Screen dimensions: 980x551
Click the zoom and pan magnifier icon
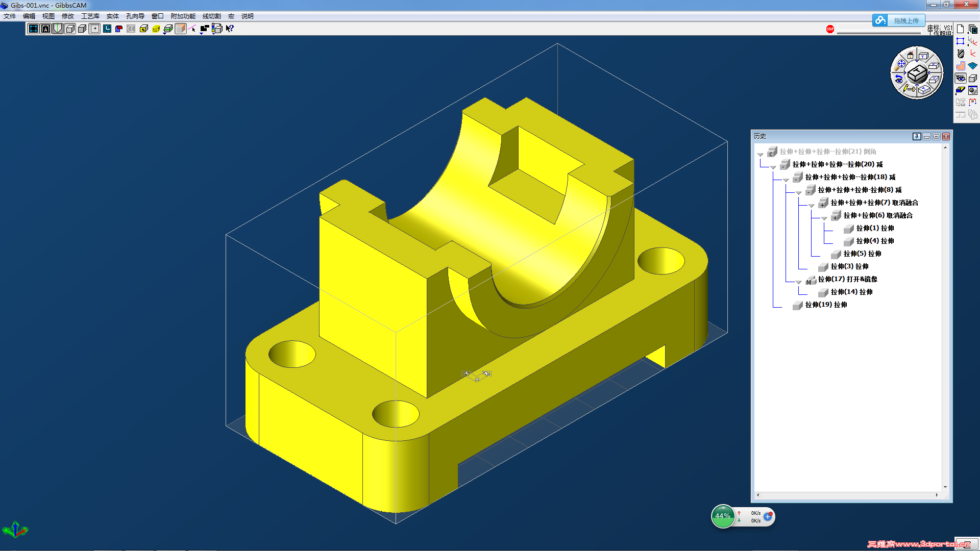[900, 65]
